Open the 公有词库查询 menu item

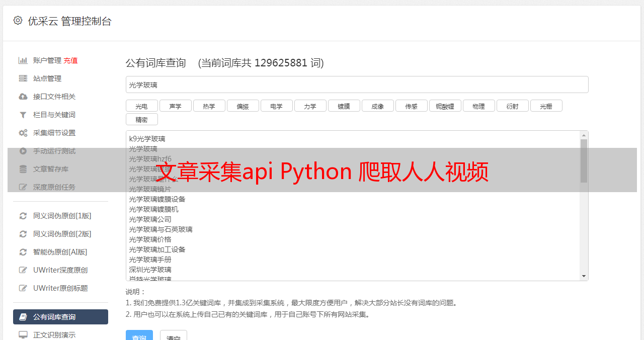coord(60,317)
